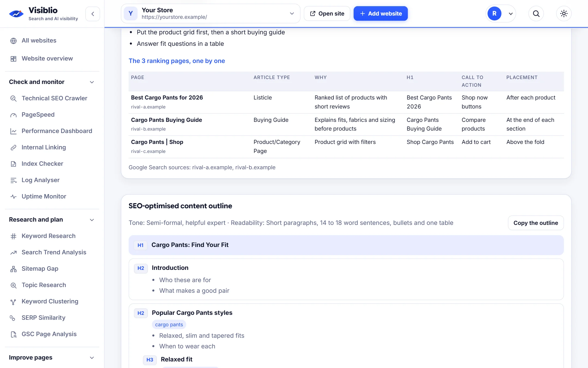Click the Sitemap Gap hierarchy icon
Screen dimensions: 588x368
(13, 269)
